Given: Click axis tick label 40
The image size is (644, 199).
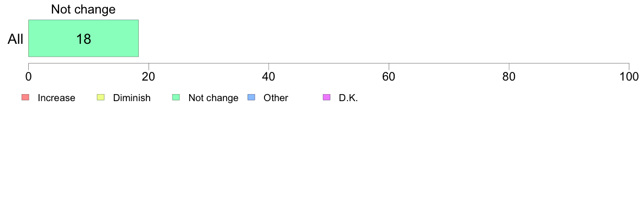Looking at the screenshot, I should 269,76.
